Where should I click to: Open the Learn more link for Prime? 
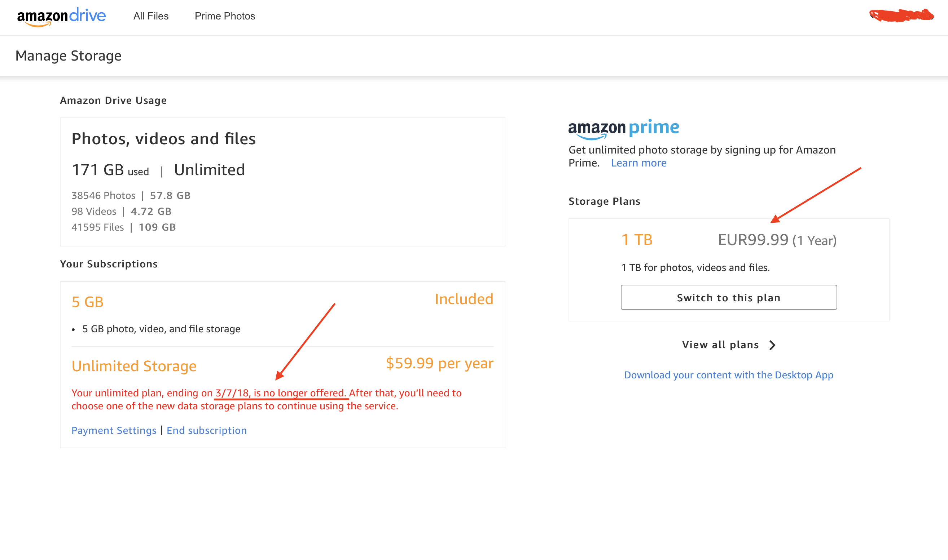click(x=638, y=163)
